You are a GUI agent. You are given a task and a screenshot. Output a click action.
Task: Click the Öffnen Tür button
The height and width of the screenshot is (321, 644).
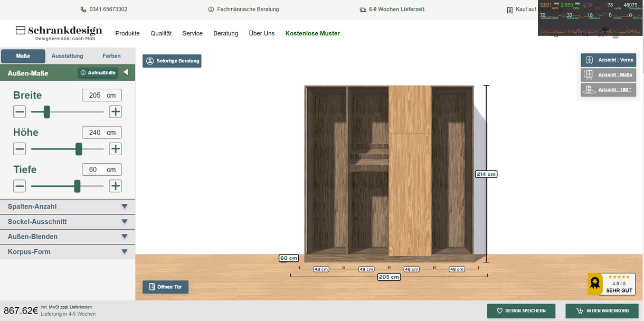tap(166, 287)
